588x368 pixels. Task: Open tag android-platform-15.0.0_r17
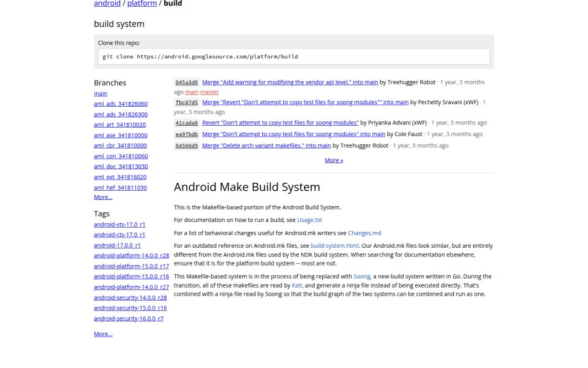(131, 266)
